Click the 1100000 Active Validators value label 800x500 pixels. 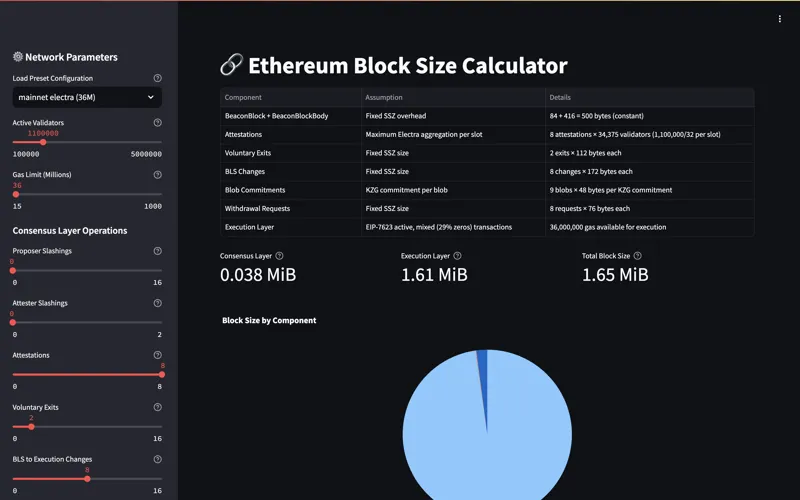point(43,133)
